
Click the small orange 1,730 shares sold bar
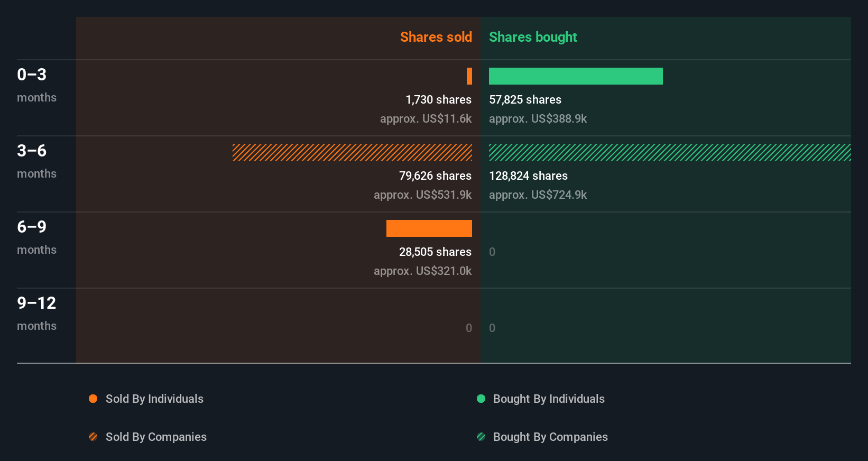pyautogui.click(x=469, y=76)
